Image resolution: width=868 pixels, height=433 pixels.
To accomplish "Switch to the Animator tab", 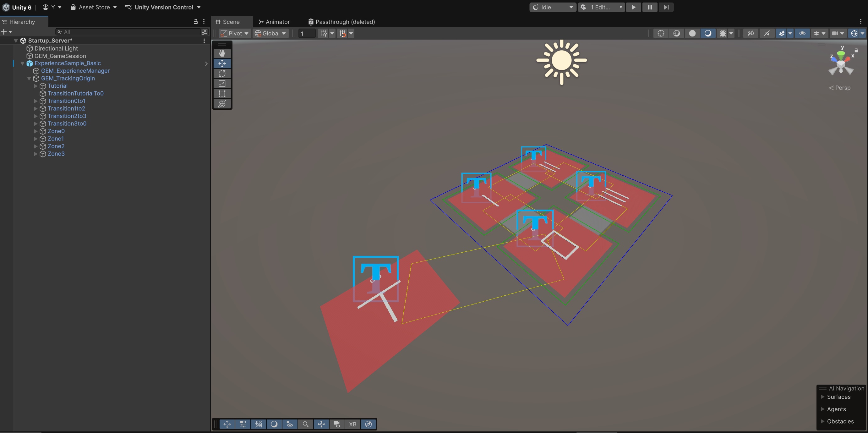I will (274, 22).
